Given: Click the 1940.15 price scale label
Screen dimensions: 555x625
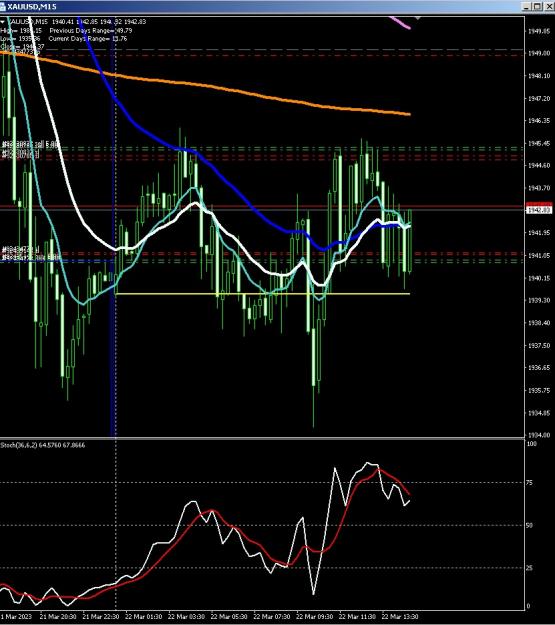Looking at the screenshot, I should (x=539, y=278).
